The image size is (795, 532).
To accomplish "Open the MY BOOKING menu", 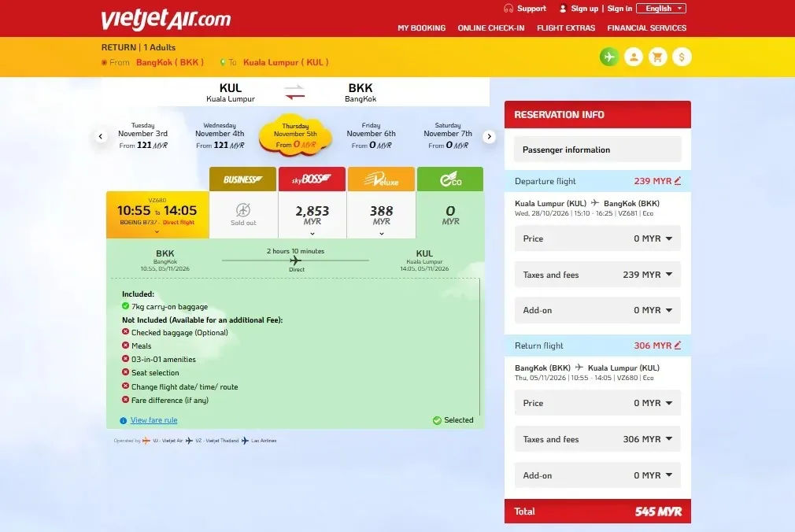I will [x=421, y=28].
